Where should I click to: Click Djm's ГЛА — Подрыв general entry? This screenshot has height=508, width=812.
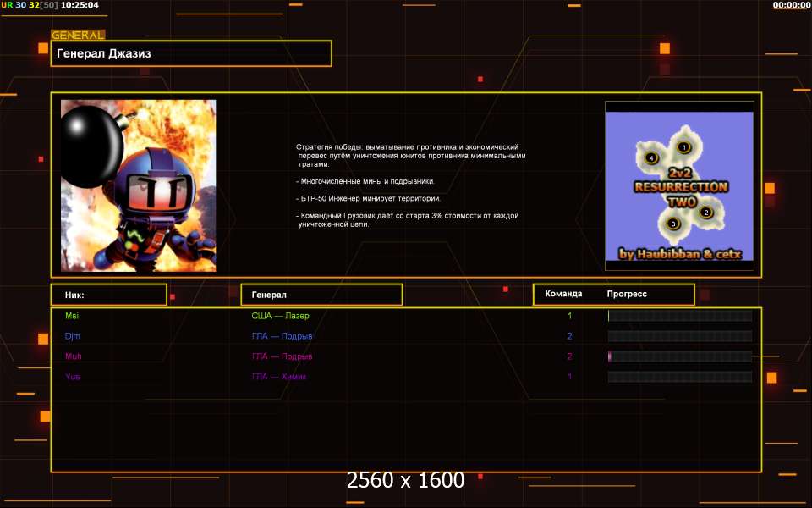point(282,336)
